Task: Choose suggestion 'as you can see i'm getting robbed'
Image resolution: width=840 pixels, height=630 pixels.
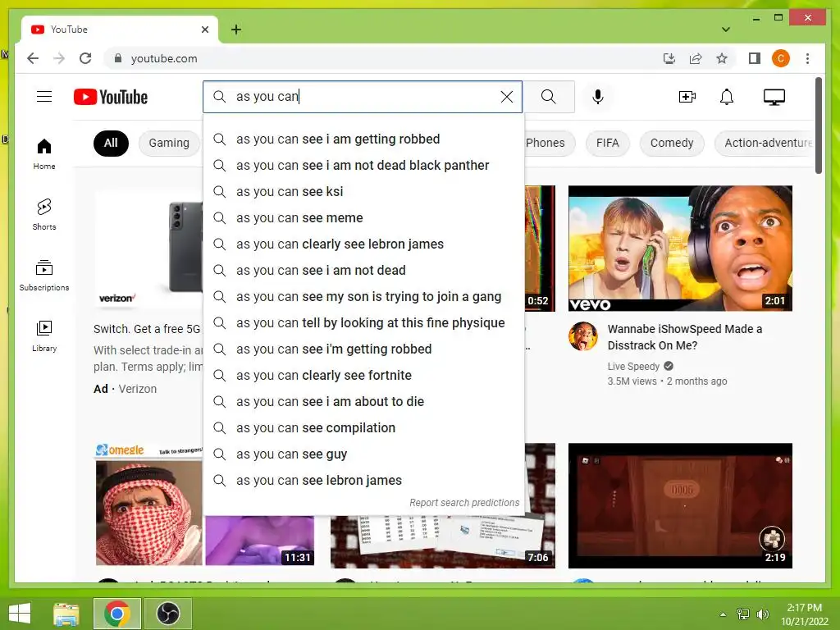Action: click(x=363, y=349)
